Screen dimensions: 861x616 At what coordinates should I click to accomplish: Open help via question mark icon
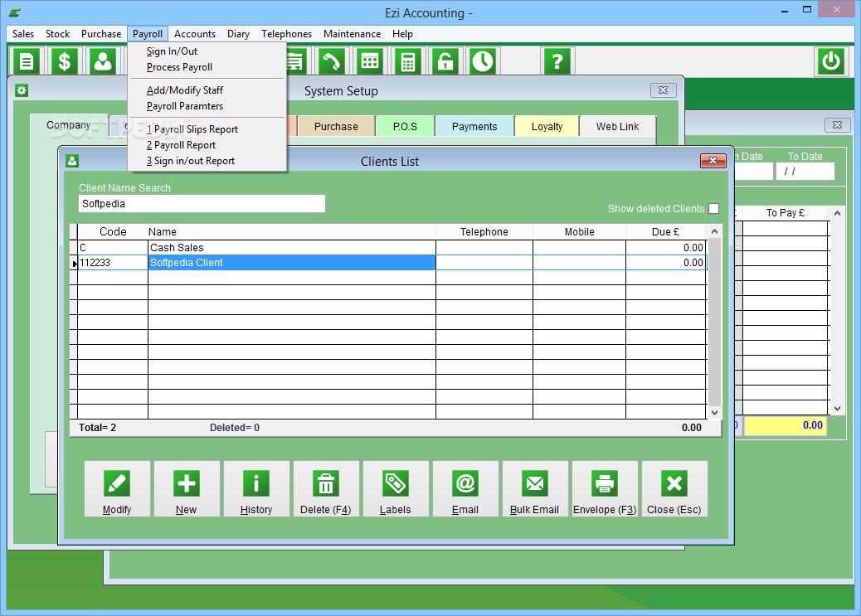pyautogui.click(x=557, y=61)
